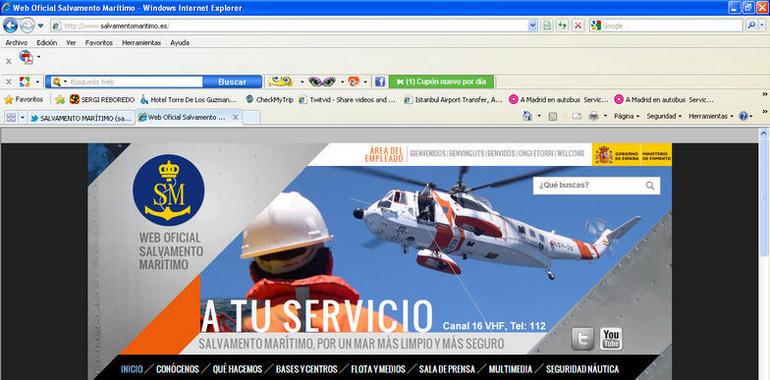Open dropdown next to PDF converter icon
The image size is (770, 380).
39,57
